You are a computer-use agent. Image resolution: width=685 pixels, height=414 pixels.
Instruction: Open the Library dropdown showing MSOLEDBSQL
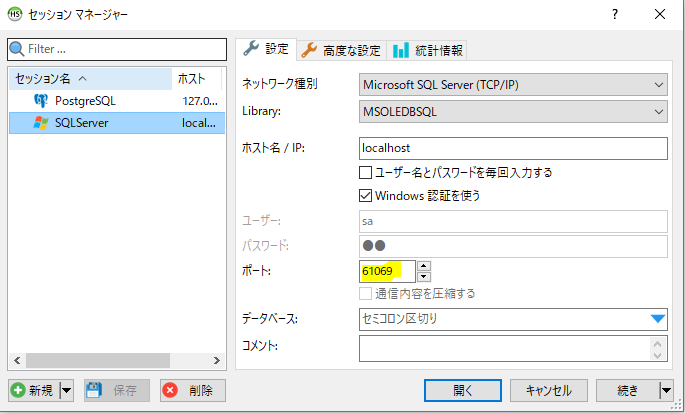click(513, 112)
